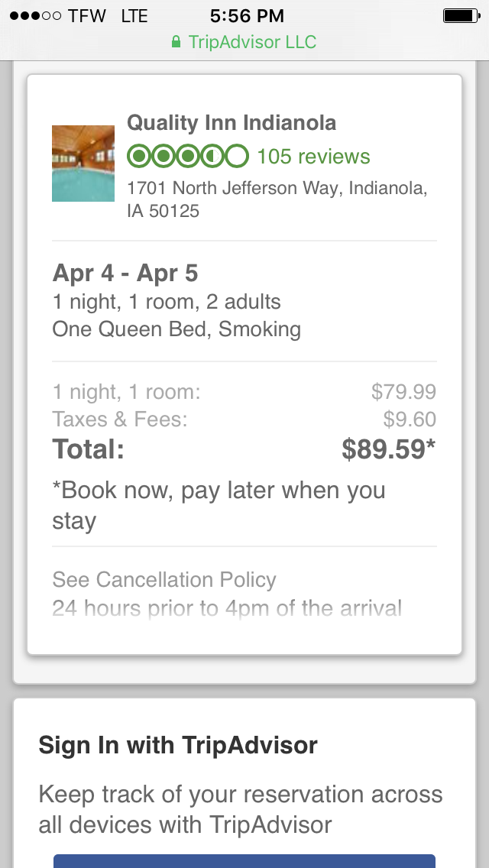Tap One Queen Bed, Smoking room type
Image resolution: width=489 pixels, height=868 pixels.
click(176, 329)
